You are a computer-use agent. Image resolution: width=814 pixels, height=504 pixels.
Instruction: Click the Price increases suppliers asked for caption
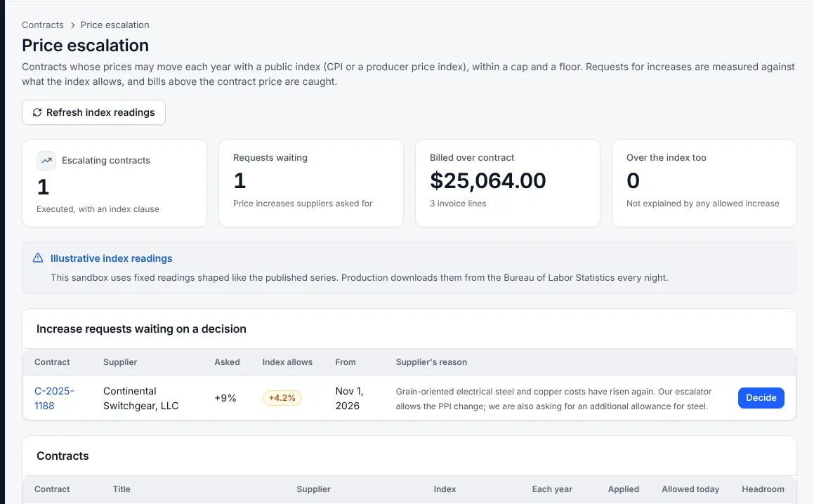point(303,204)
